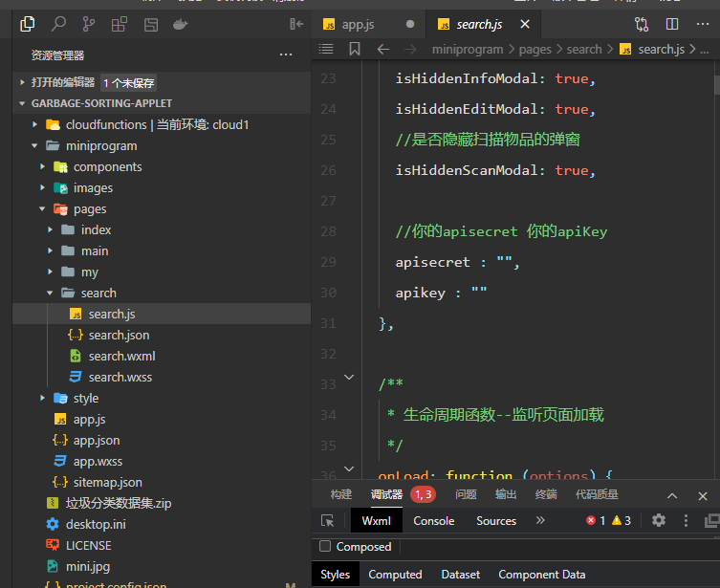Open the save-style panel icon beside Extensions
The height and width of the screenshot is (588, 720).
151,24
